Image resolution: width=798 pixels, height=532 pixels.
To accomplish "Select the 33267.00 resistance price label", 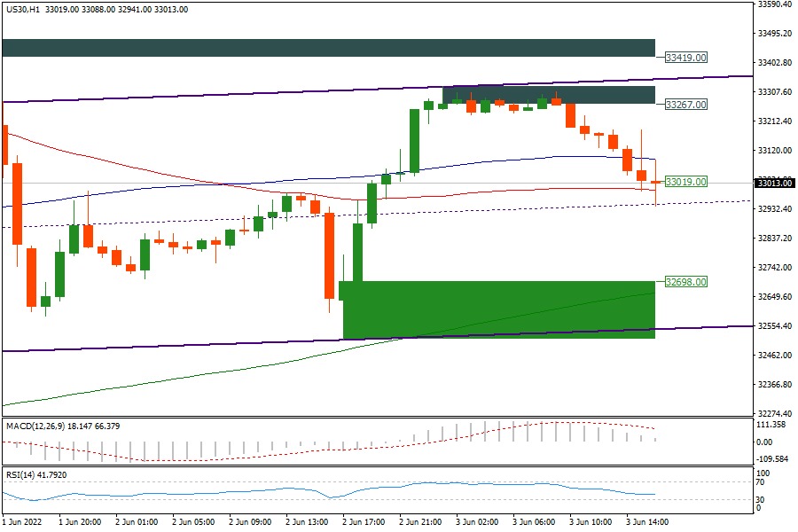I will pyautogui.click(x=686, y=105).
